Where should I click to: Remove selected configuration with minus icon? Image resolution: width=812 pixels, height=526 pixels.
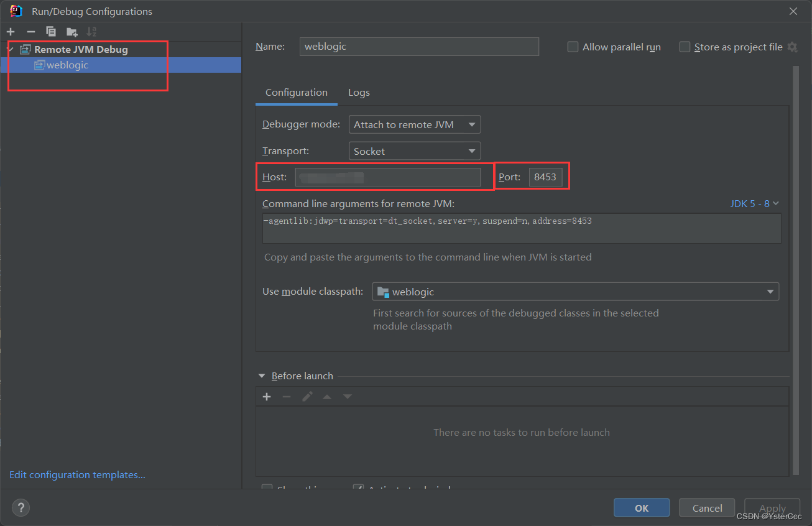31,32
